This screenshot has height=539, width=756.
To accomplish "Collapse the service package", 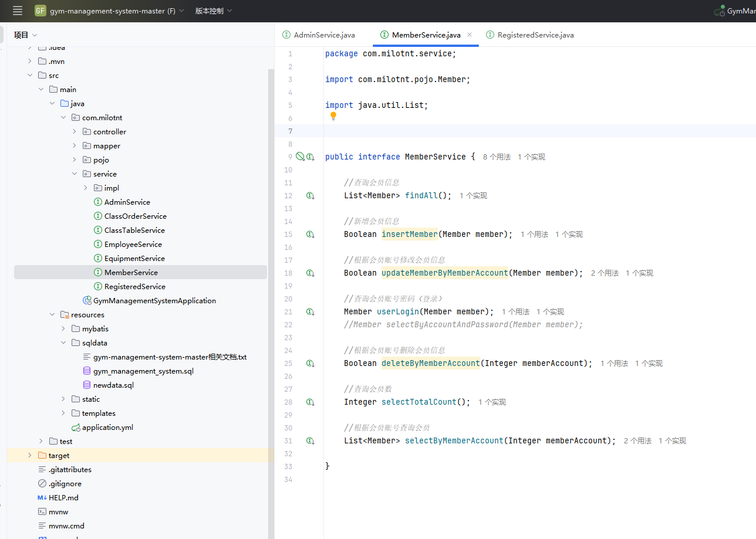I will click(x=75, y=174).
